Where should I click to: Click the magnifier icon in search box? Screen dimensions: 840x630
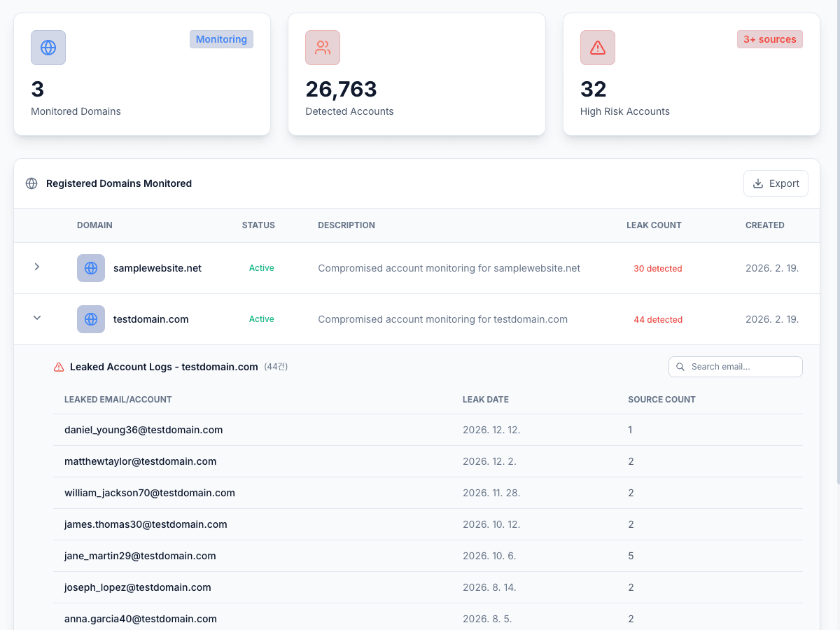click(680, 367)
